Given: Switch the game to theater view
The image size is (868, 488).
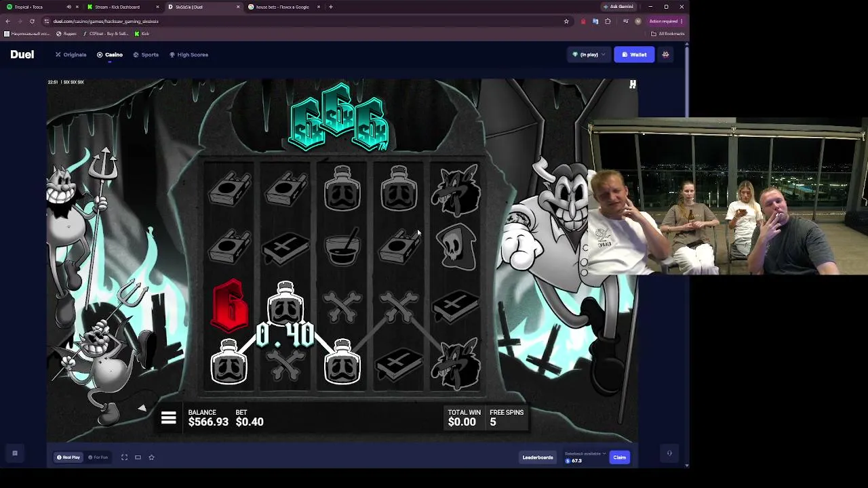Looking at the screenshot, I should point(138,457).
